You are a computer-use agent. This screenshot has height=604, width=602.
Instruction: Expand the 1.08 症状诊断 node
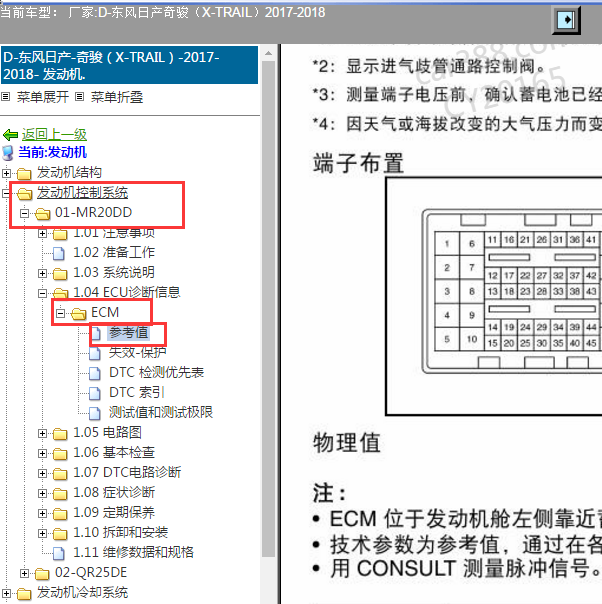42,494
